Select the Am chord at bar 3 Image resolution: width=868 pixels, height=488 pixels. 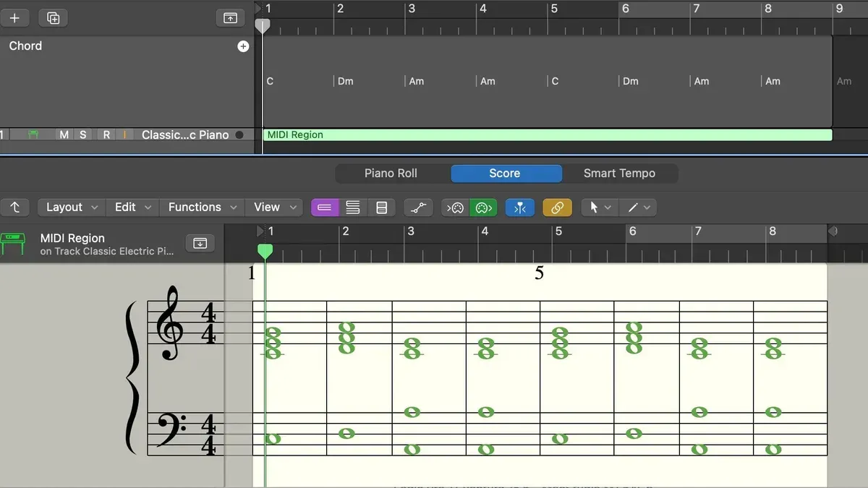[417, 81]
